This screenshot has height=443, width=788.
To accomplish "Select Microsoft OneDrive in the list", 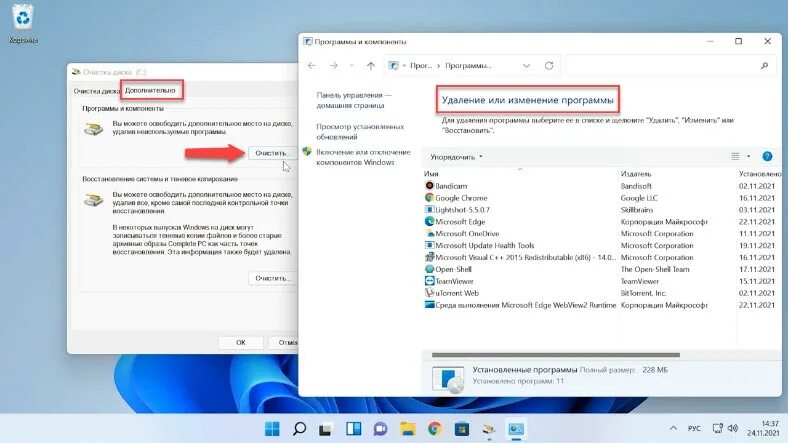I will tap(467, 233).
